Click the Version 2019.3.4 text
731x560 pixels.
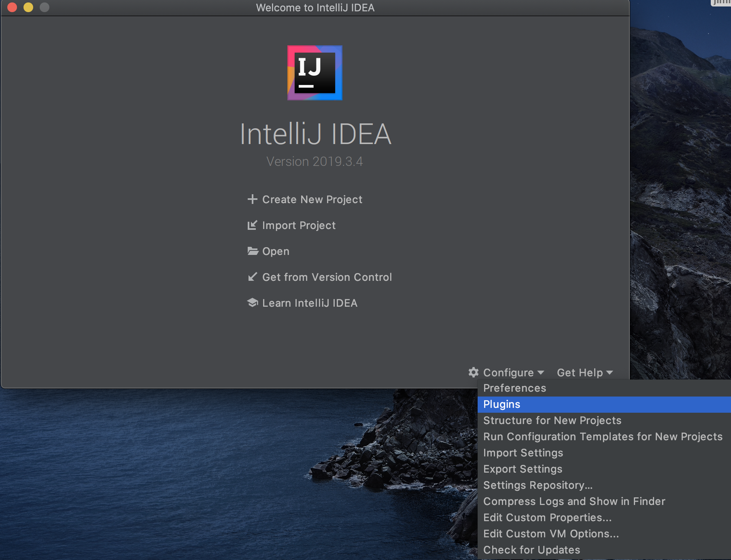[314, 161]
